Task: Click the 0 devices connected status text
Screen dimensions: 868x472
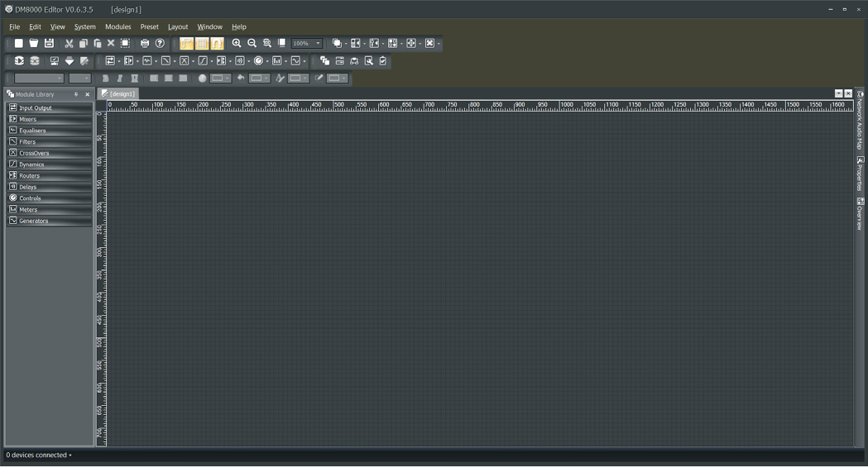Action: (x=37, y=455)
